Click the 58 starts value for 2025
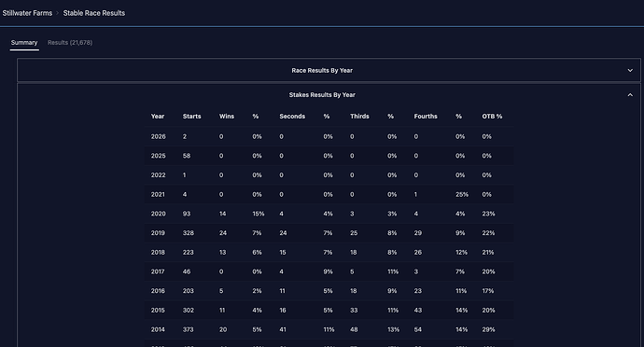 187,156
